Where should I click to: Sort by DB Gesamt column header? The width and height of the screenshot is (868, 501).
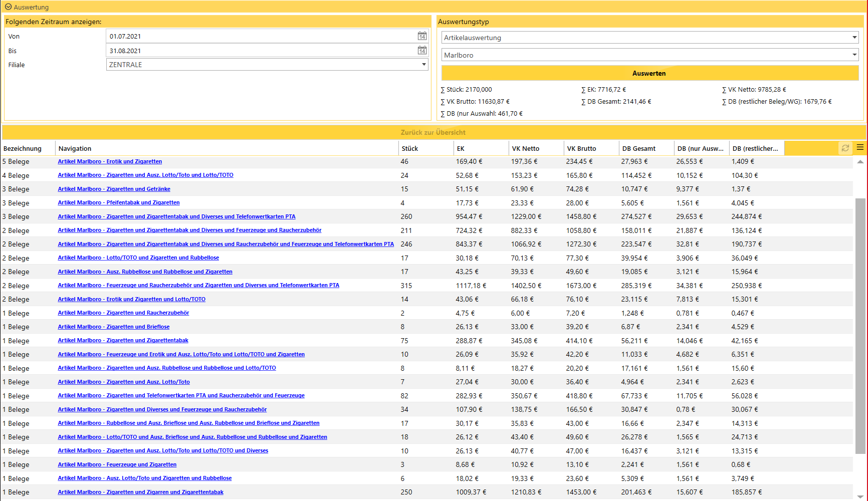click(x=646, y=148)
